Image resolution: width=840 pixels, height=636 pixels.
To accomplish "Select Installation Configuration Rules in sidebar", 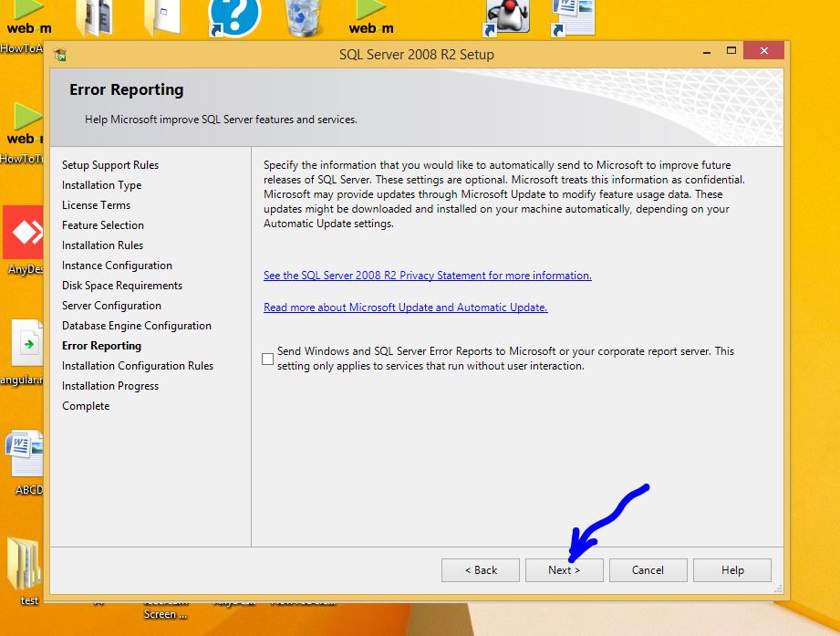I will pyautogui.click(x=138, y=366).
